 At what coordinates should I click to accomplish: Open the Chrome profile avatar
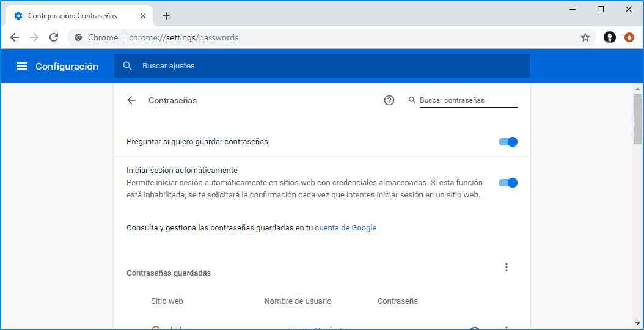click(x=609, y=37)
